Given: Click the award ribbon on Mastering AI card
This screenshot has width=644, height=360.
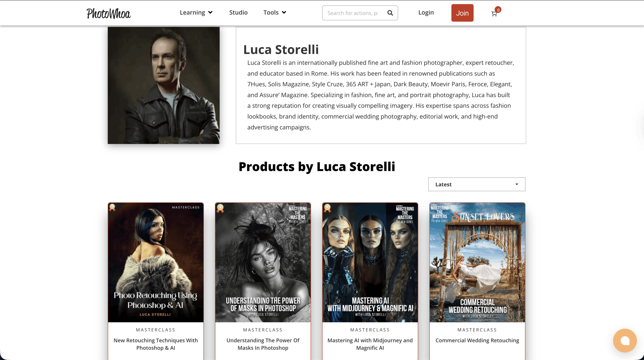Looking at the screenshot, I should pos(327,208).
